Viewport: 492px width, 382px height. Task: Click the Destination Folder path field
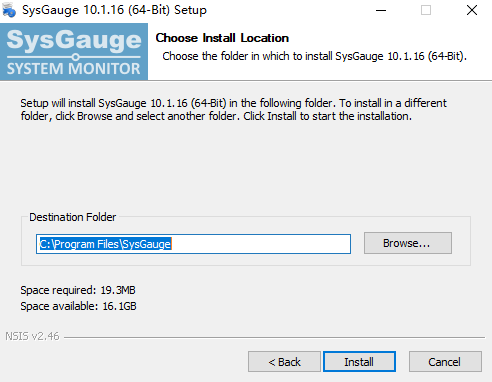[193, 244]
